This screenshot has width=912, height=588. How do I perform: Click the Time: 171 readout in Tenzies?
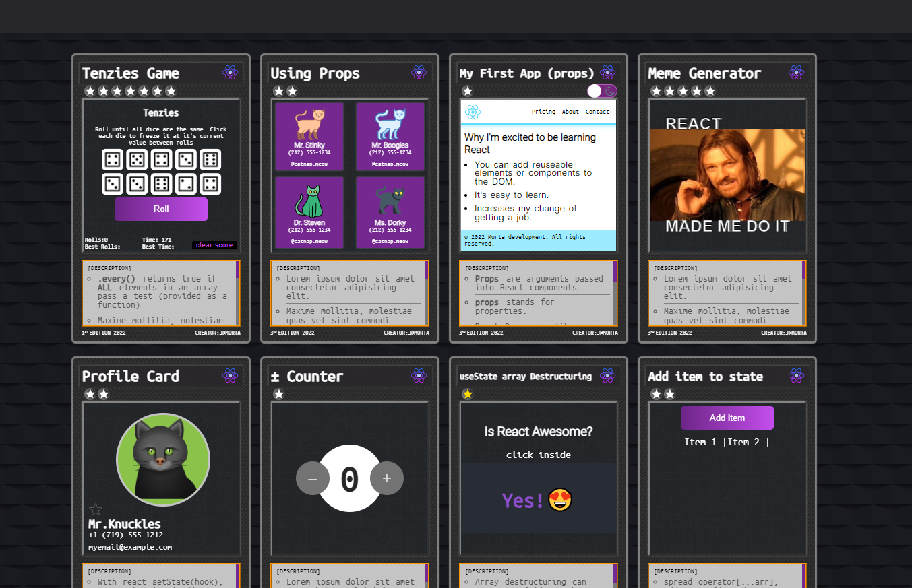click(x=157, y=240)
